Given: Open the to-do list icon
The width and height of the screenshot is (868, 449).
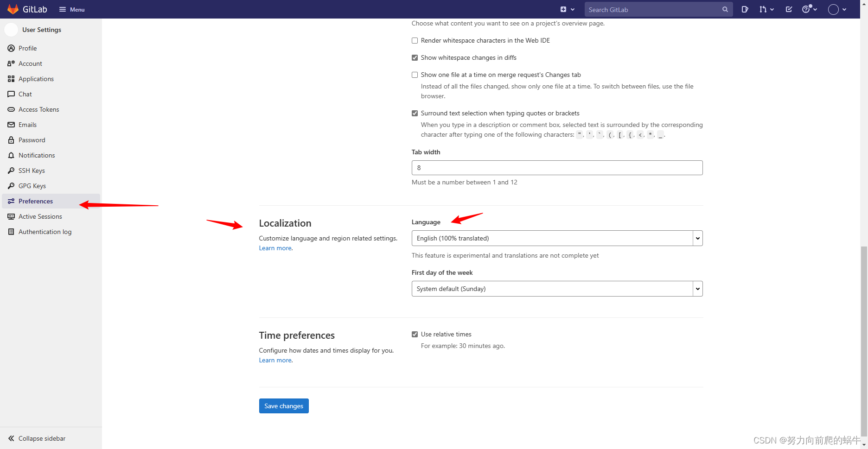Looking at the screenshot, I should (x=789, y=9).
